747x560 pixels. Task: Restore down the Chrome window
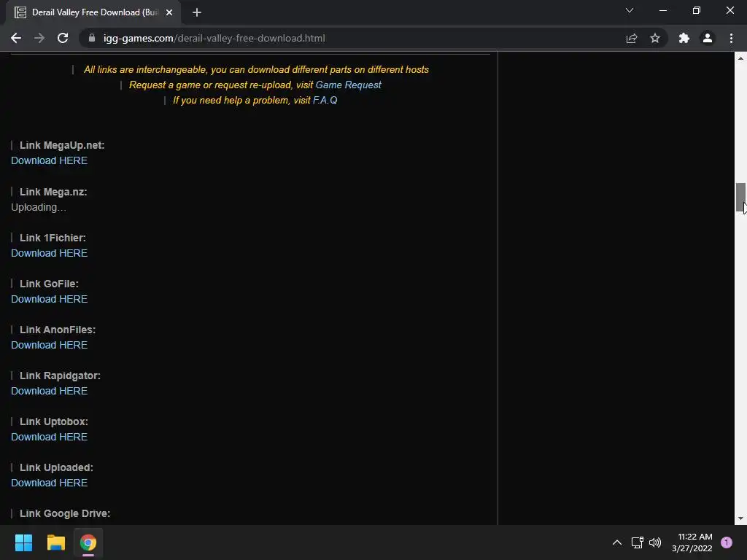(697, 10)
